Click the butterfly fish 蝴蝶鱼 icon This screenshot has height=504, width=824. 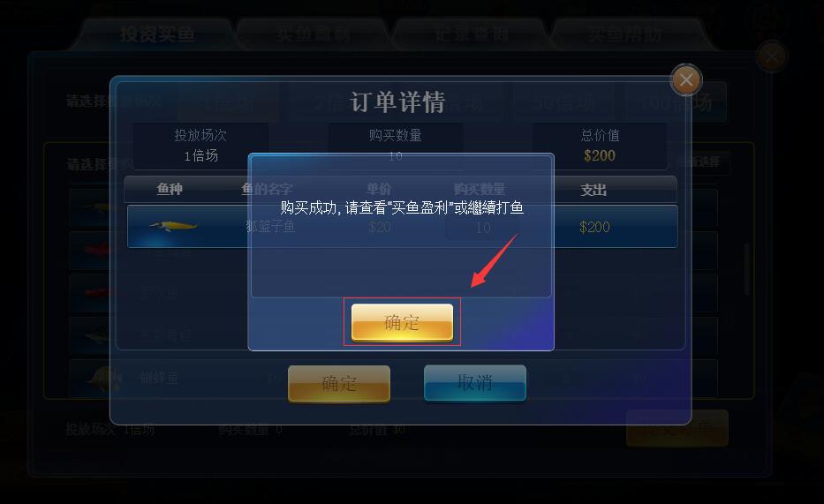pos(105,379)
